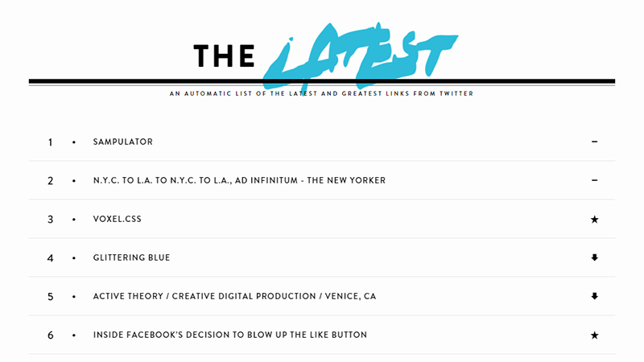This screenshot has width=644, height=362.
Task: Click the black THE heading text
Action: tap(225, 56)
